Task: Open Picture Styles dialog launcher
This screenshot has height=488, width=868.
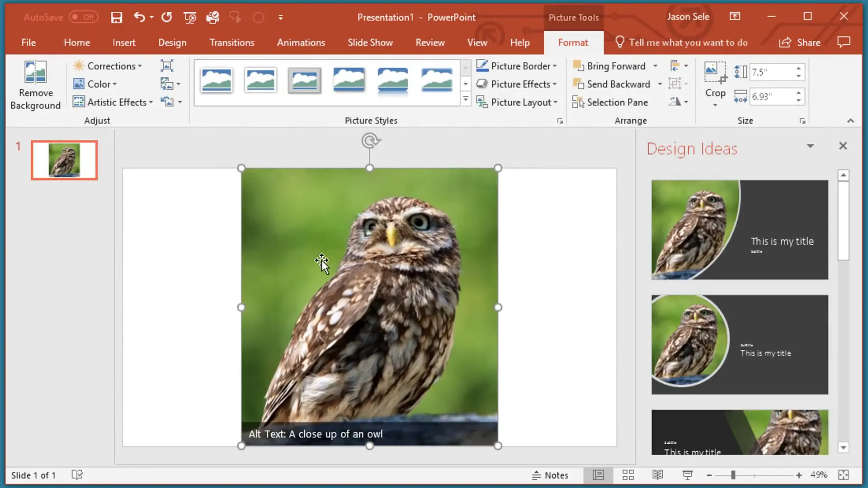Action: point(560,121)
